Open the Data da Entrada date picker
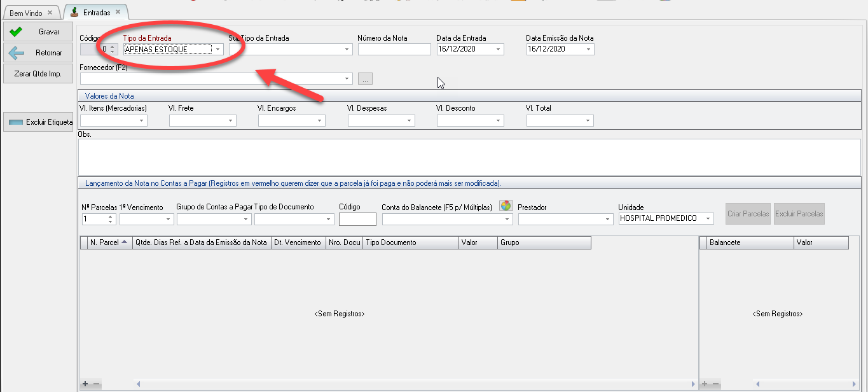The height and width of the screenshot is (392, 868). point(498,49)
